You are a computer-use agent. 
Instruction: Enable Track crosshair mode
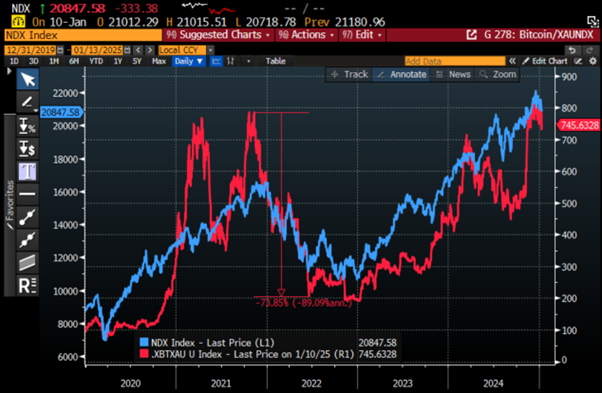[349, 74]
